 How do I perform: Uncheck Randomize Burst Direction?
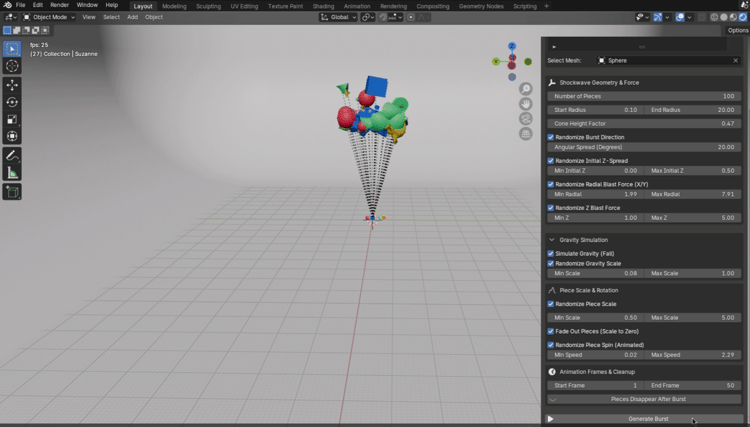[x=551, y=137]
